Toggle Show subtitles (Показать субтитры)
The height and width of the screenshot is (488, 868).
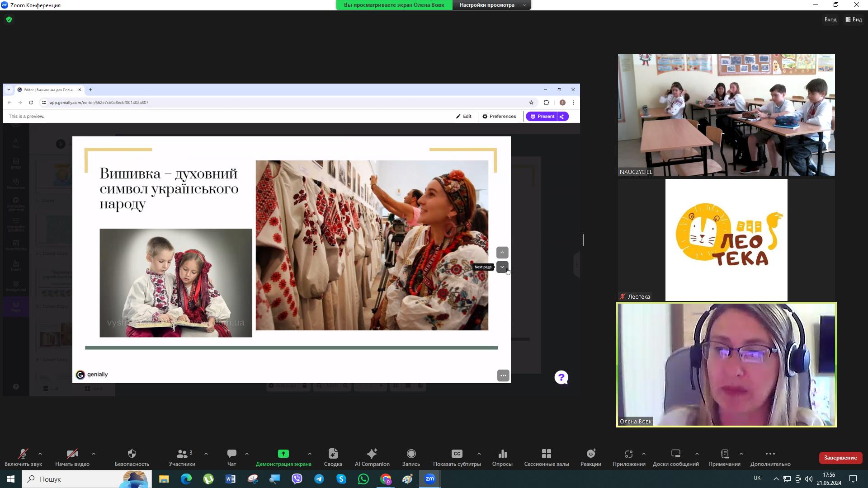457,457
